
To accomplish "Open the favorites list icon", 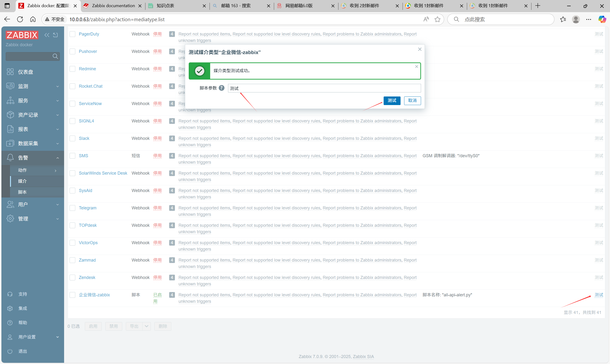I will pos(563,19).
